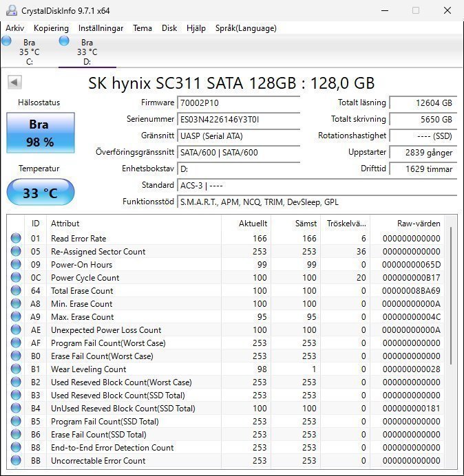Viewport: 464px width, 476px height.
Task: Click the CrystalDiskInfo app icon in title bar
Action: [x=11, y=10]
